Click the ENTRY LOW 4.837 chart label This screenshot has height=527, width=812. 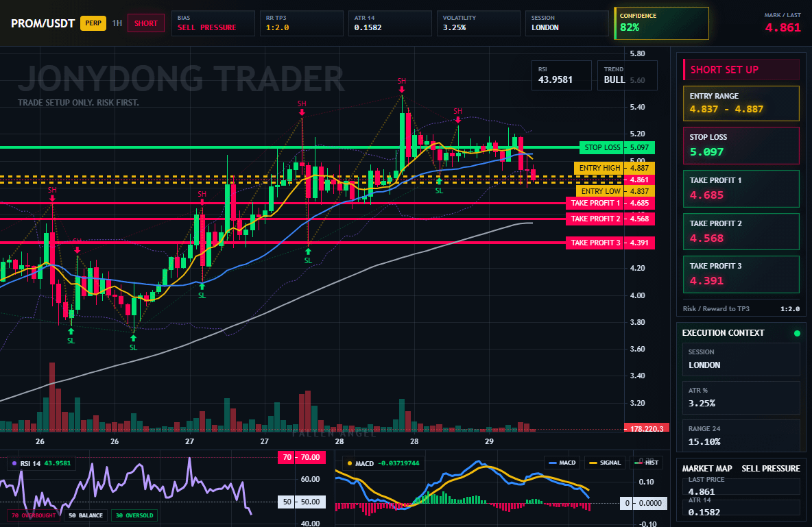[x=615, y=191]
